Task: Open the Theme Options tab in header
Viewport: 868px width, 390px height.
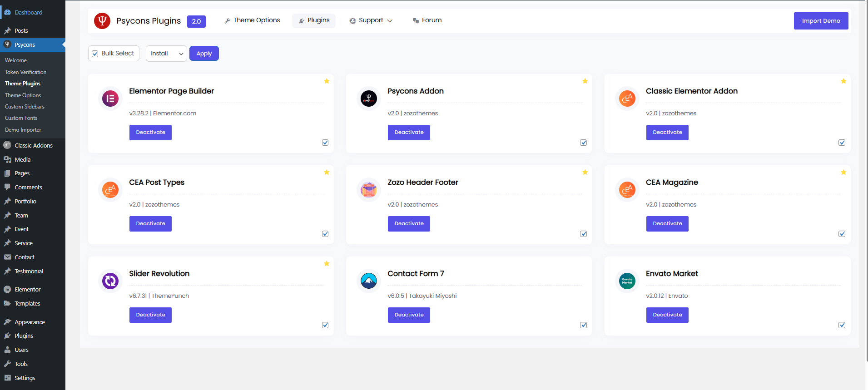Action: click(x=252, y=20)
